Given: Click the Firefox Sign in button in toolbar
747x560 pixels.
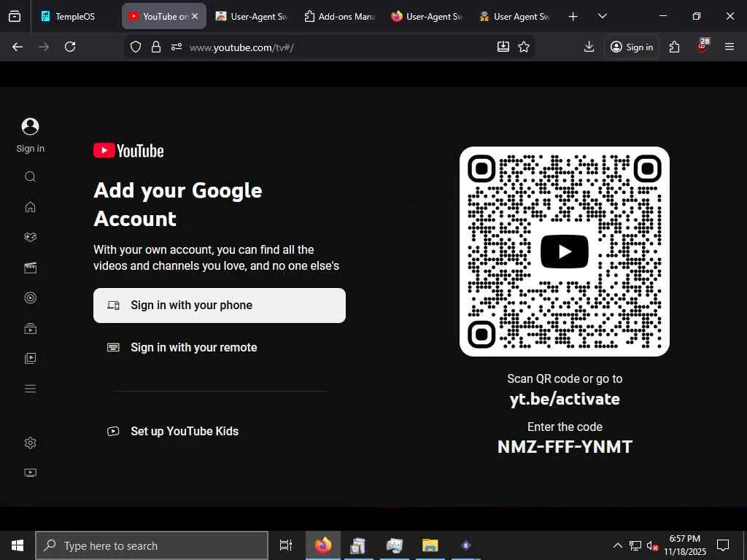Looking at the screenshot, I should click(632, 47).
